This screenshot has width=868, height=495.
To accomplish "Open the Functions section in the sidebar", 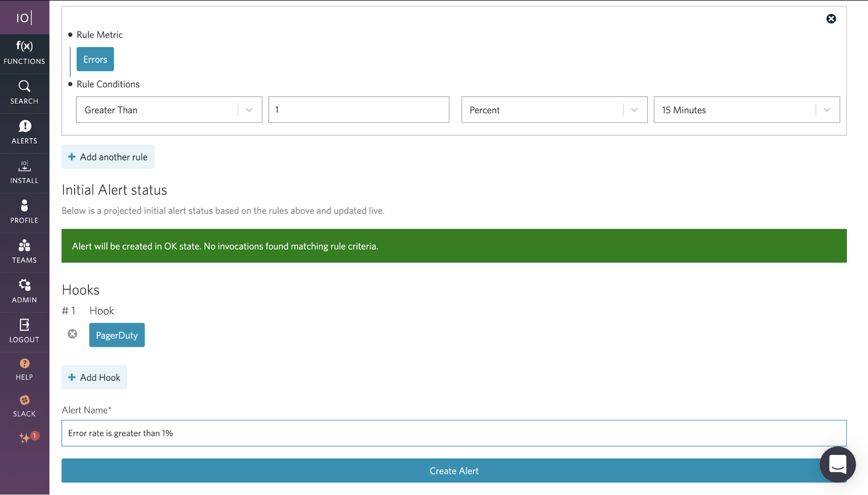I will point(24,53).
